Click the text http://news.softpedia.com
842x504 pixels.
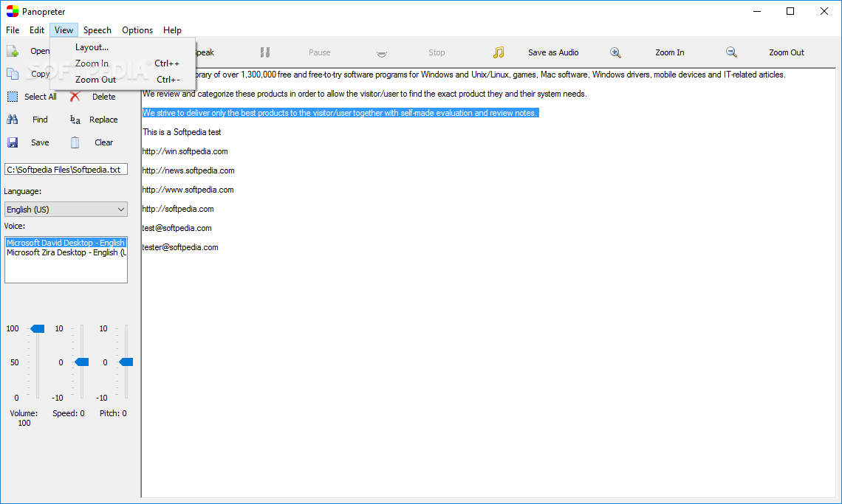coord(188,170)
